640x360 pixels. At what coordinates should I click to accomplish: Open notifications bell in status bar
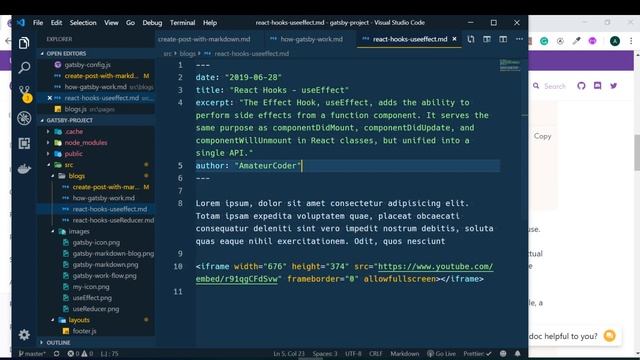518,353
